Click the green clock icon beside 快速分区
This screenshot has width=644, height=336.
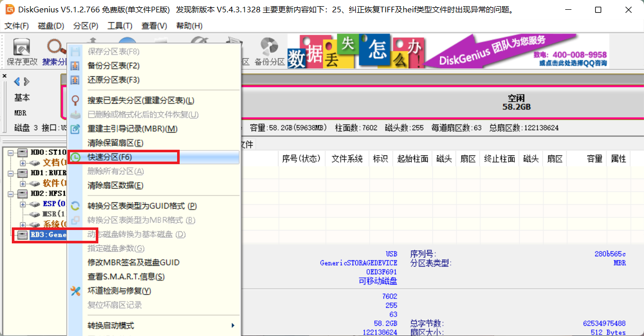click(75, 157)
